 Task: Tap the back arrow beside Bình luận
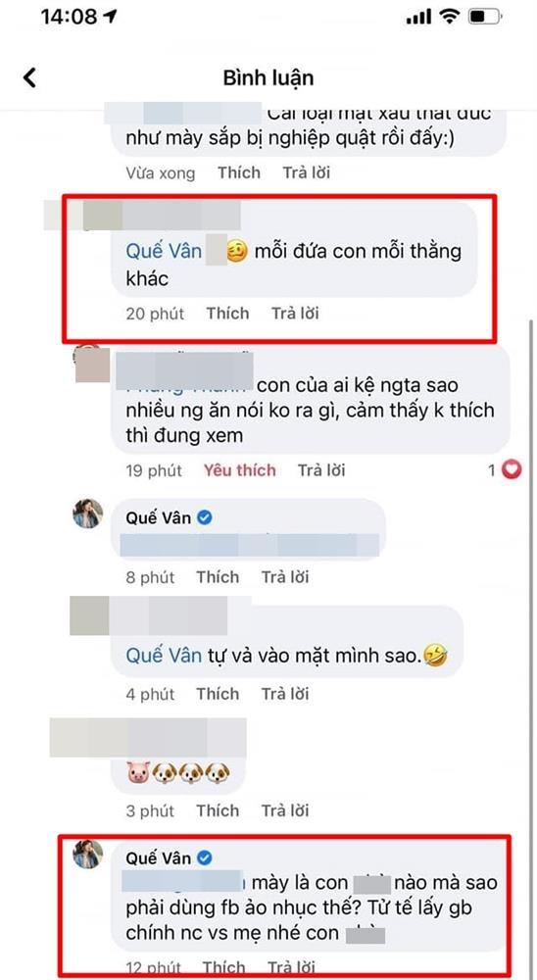29,77
